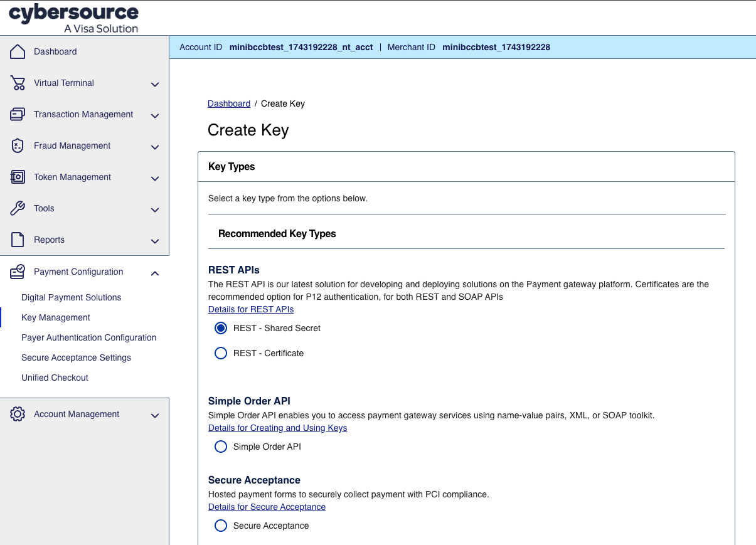Click the Account Management gear icon
The height and width of the screenshot is (545, 756).
pyautogui.click(x=18, y=414)
